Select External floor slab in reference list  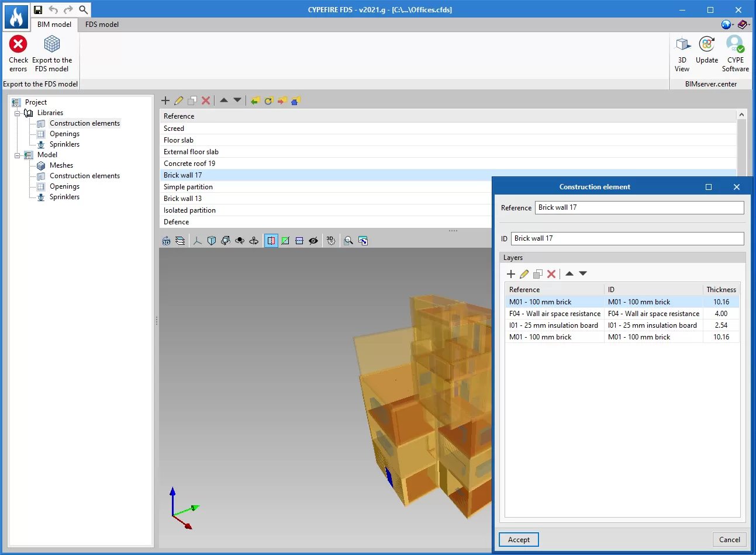coord(448,152)
